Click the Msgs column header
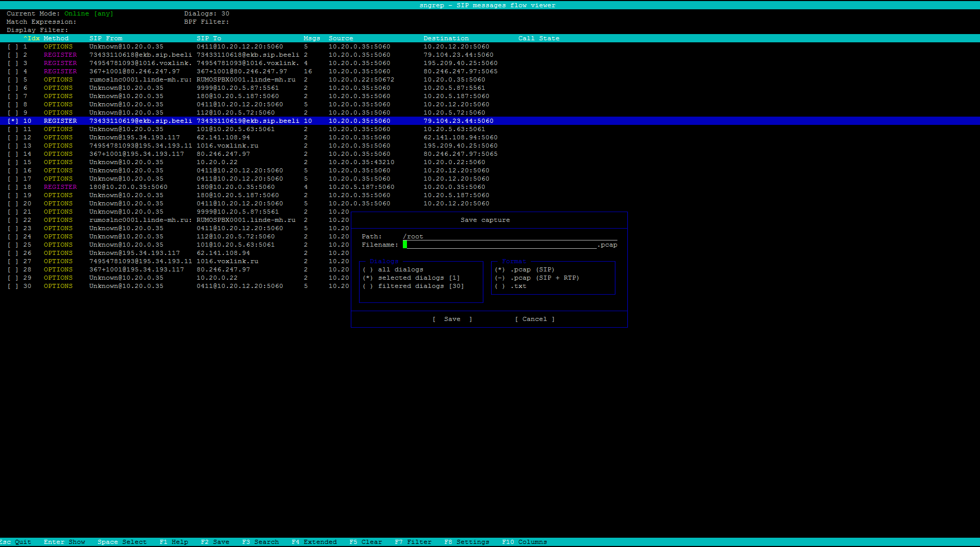The height and width of the screenshot is (547, 980). click(312, 38)
